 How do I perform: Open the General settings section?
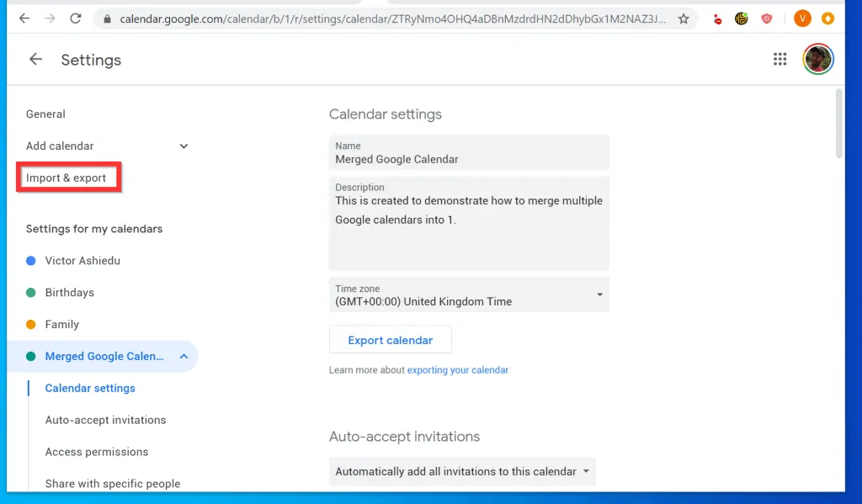coord(45,114)
